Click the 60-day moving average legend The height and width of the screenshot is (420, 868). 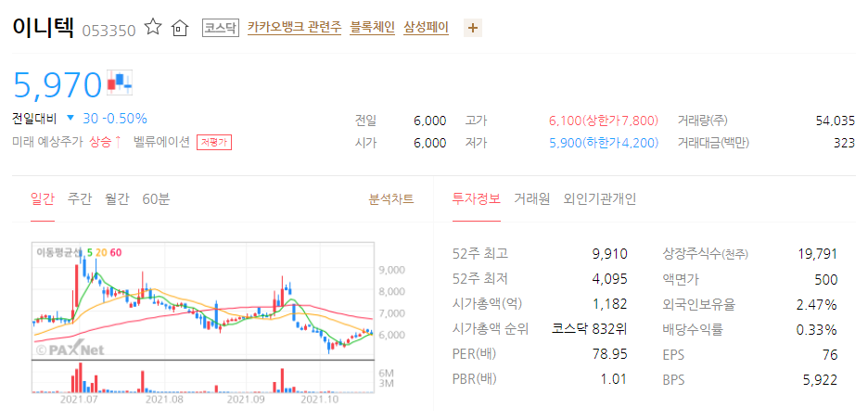click(116, 253)
